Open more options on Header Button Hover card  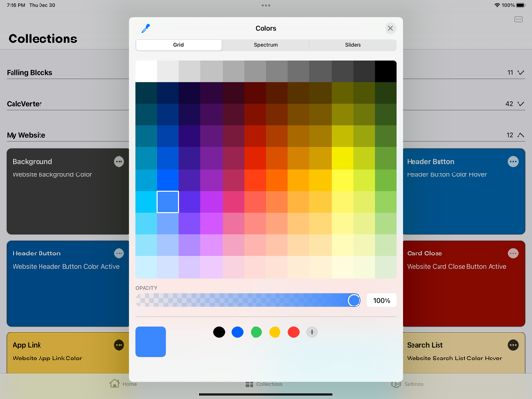[x=513, y=162]
